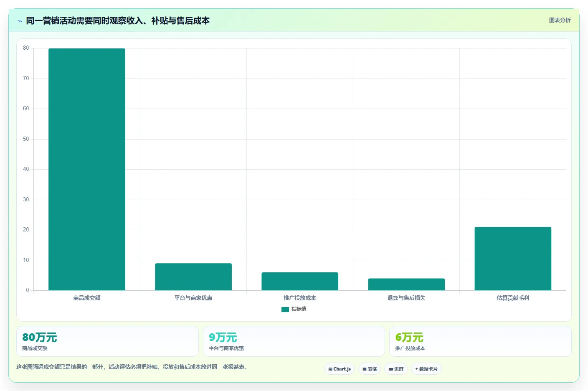
Task: Click the y-axis value 60
Action: pos(26,109)
